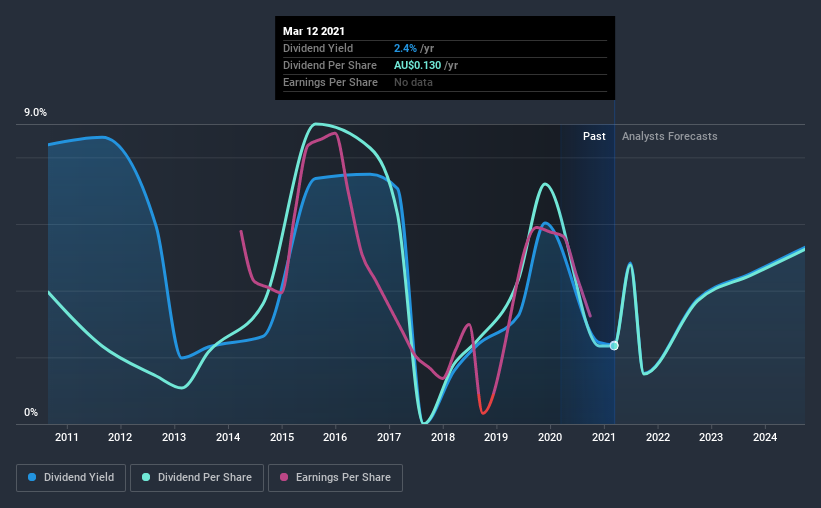
Task: Click the 2014 x-axis label
Action: tap(228, 437)
